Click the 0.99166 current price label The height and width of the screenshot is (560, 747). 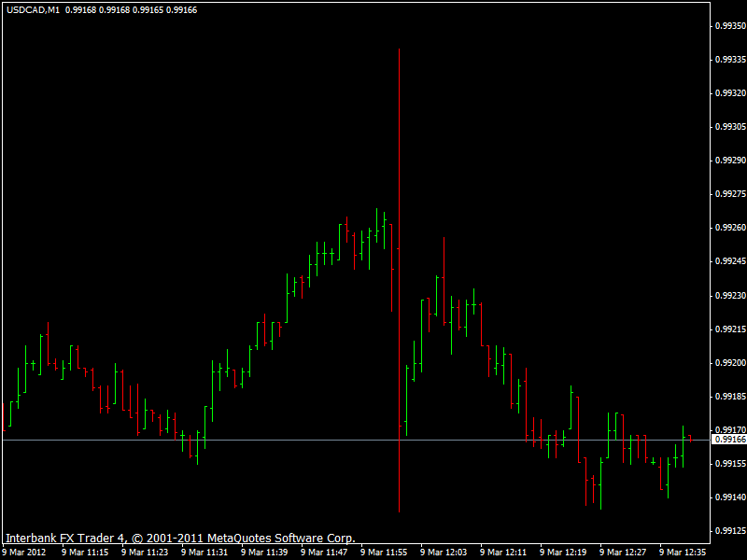click(x=730, y=440)
